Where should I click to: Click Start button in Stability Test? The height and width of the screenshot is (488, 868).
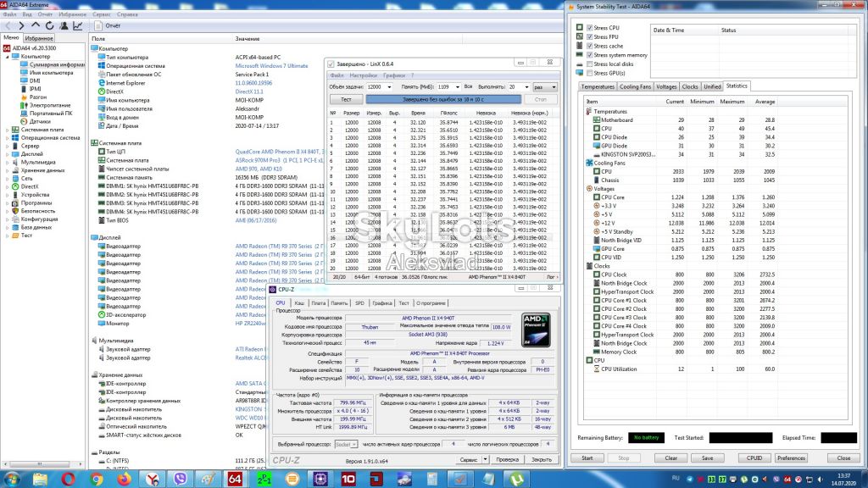click(587, 458)
